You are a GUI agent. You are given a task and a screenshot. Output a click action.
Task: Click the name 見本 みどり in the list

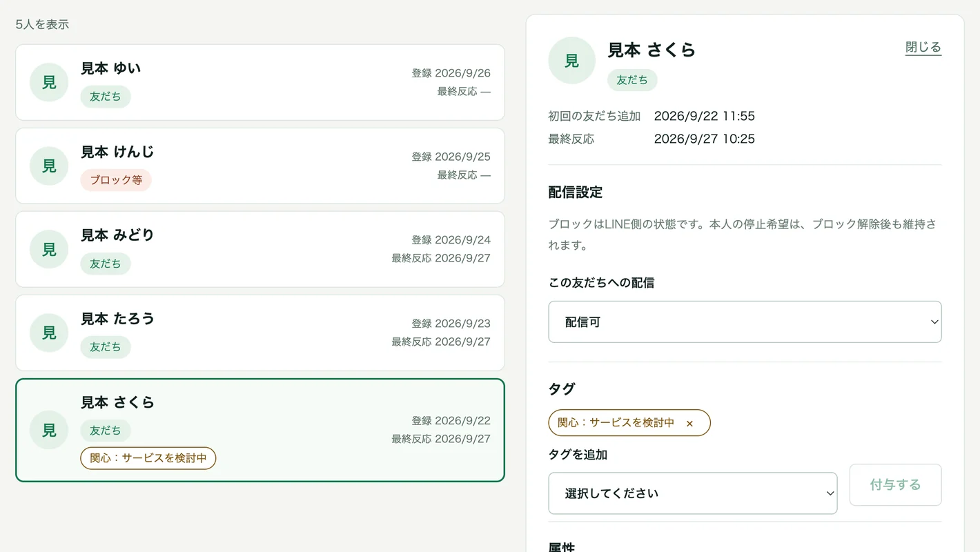[117, 235]
